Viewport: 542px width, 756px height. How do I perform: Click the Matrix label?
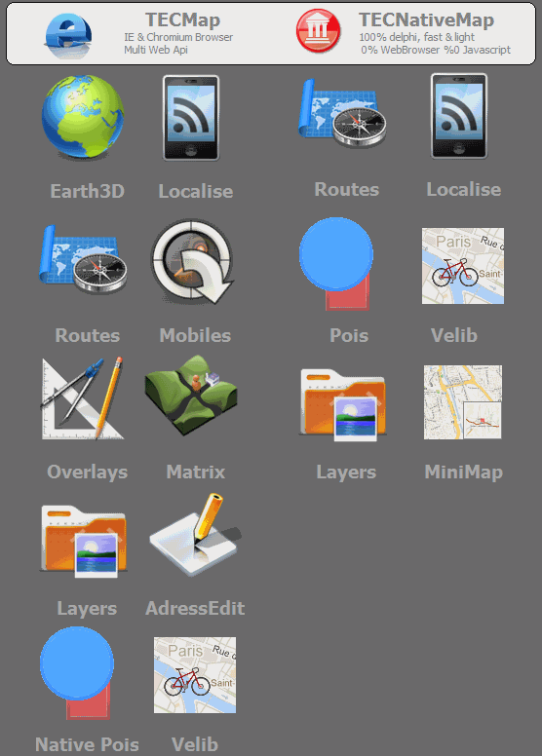click(x=196, y=472)
